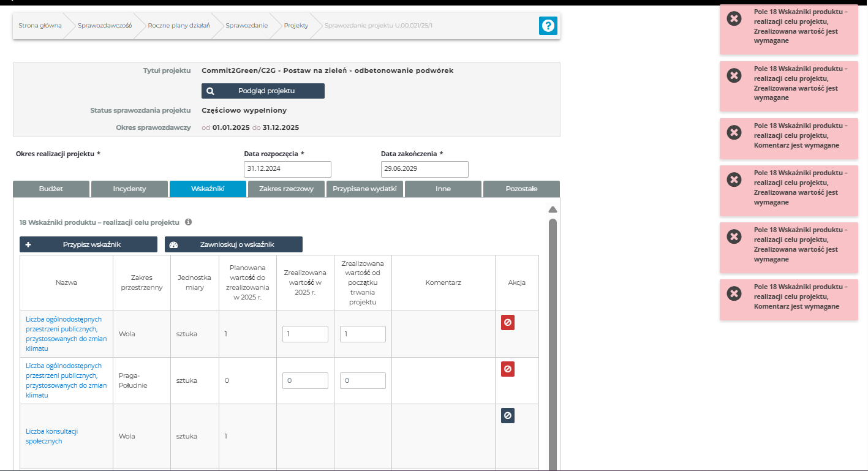868x471 pixels.
Task: Click the Zawnioskuj o wskaźnik button
Action: pos(233,244)
